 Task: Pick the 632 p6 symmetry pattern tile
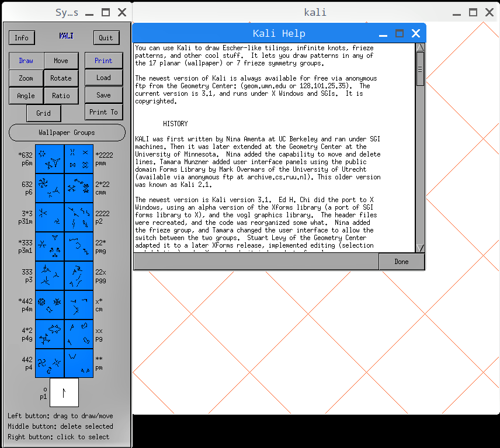(x=50, y=188)
